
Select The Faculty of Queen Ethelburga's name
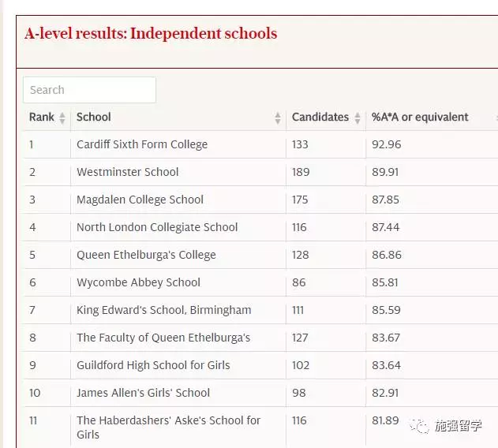(163, 338)
